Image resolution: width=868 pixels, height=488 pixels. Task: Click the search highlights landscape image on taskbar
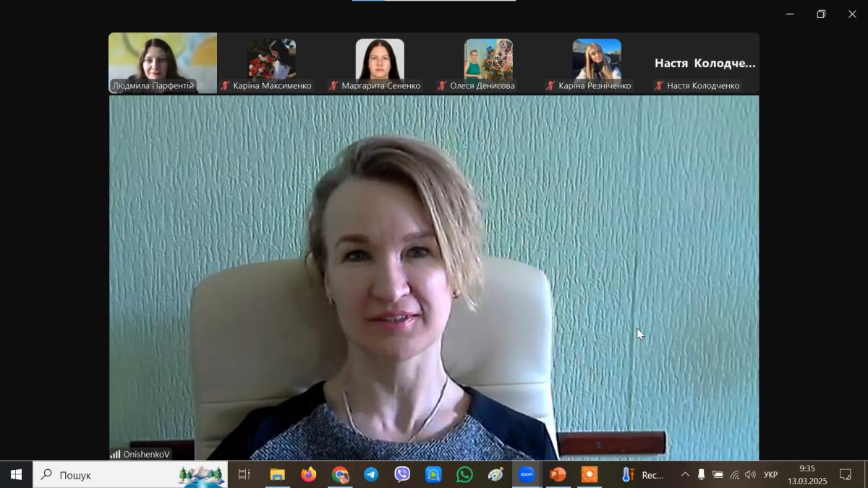(x=201, y=475)
